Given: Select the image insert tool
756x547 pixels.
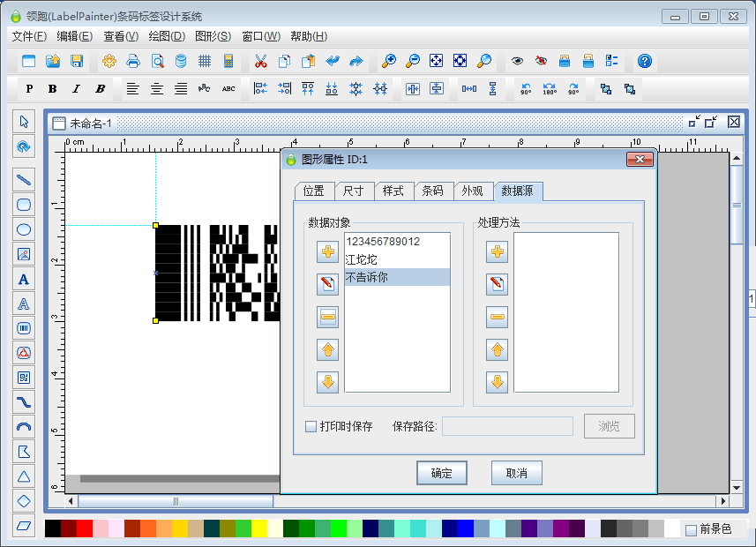Looking at the screenshot, I should [x=24, y=254].
